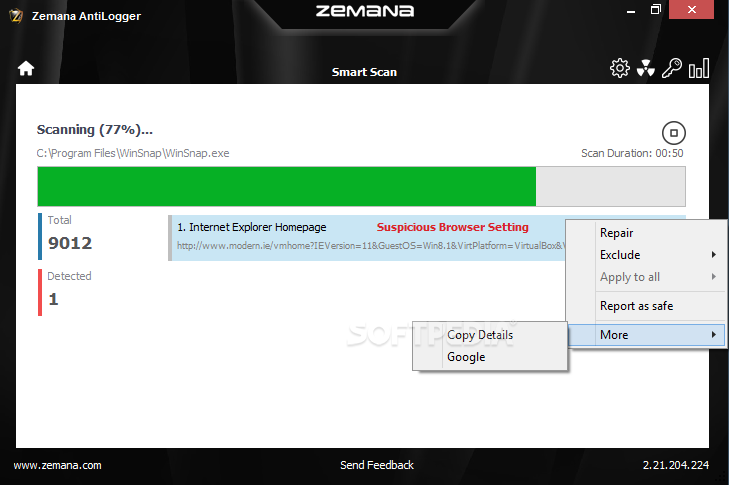729x485 pixels.
Task: Select Report as safe option
Action: coord(636,306)
